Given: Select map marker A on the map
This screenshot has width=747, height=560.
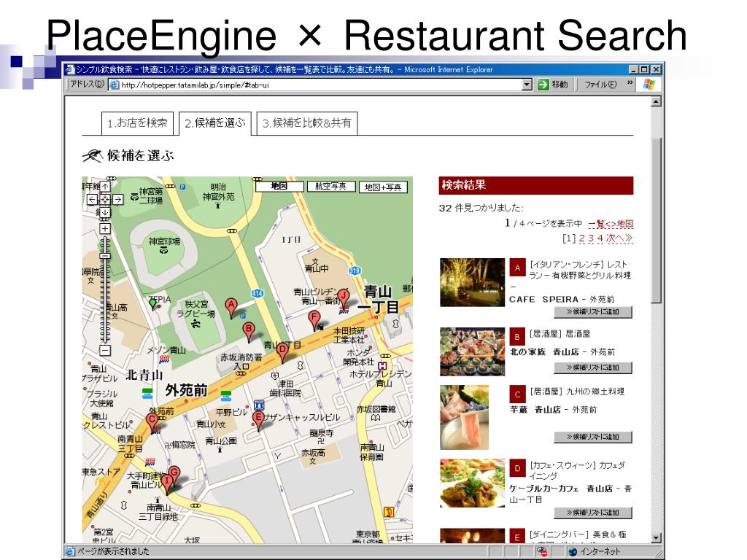Looking at the screenshot, I should click(x=231, y=308).
